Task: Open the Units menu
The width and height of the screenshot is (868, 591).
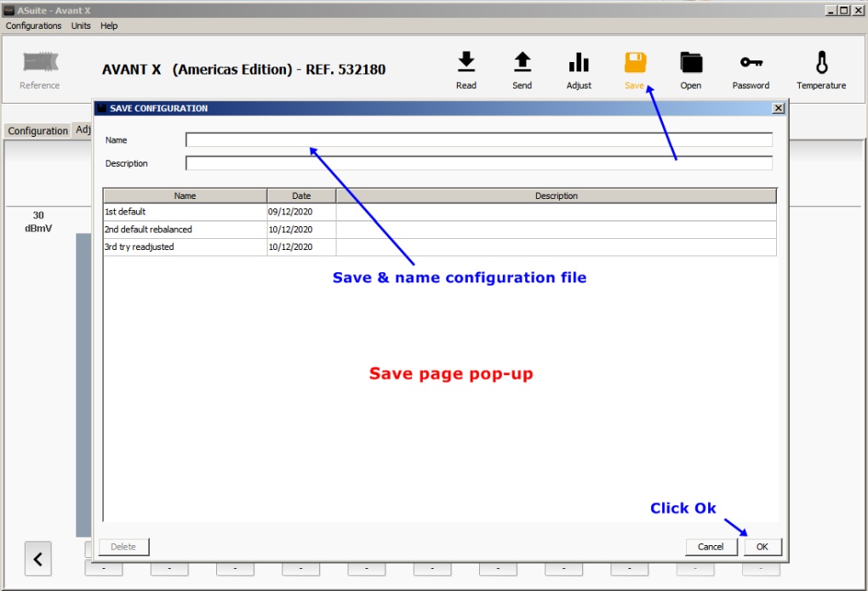Action: [x=81, y=26]
